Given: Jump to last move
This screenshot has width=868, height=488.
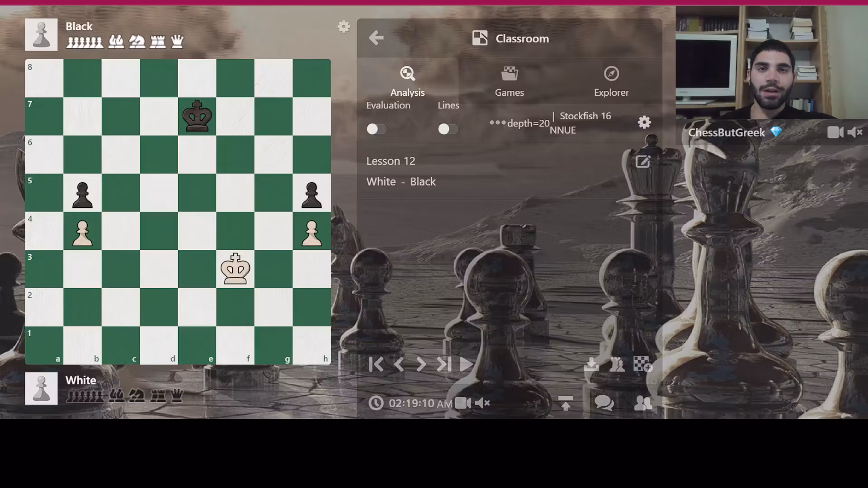Looking at the screenshot, I should (443, 365).
